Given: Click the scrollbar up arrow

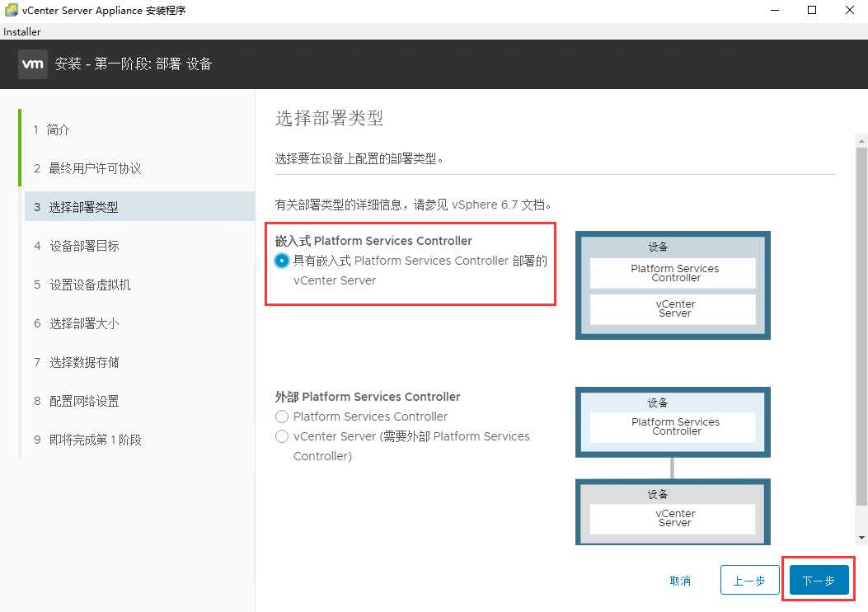Looking at the screenshot, I should click(861, 140).
